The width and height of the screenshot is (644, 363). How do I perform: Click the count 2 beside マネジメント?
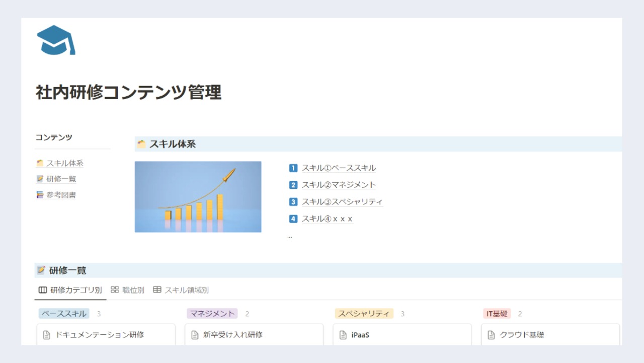[247, 314]
